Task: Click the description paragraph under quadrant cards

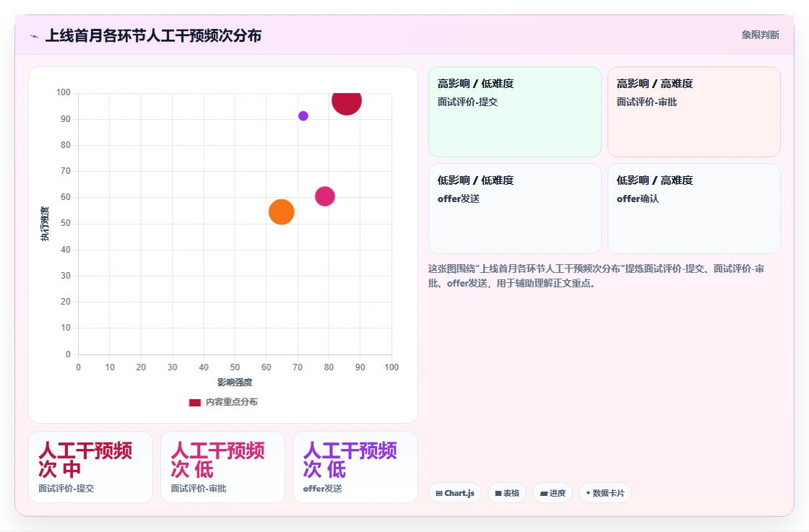Action: click(597, 276)
